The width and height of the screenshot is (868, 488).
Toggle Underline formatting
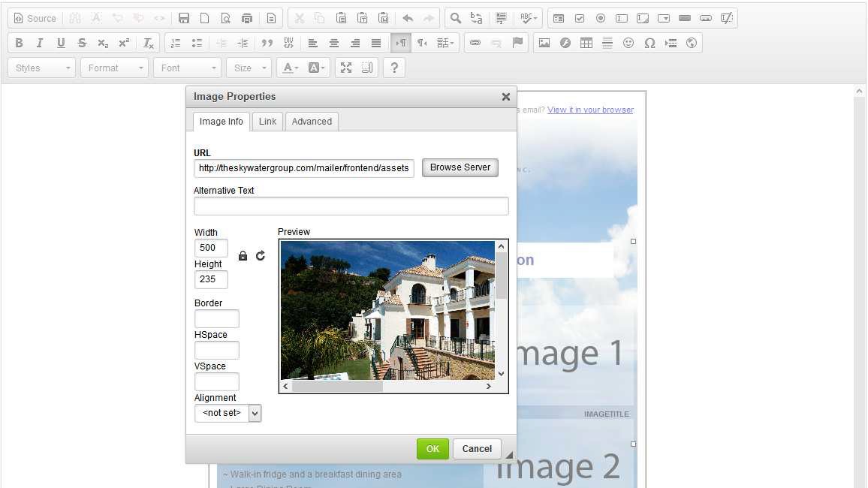tap(61, 43)
